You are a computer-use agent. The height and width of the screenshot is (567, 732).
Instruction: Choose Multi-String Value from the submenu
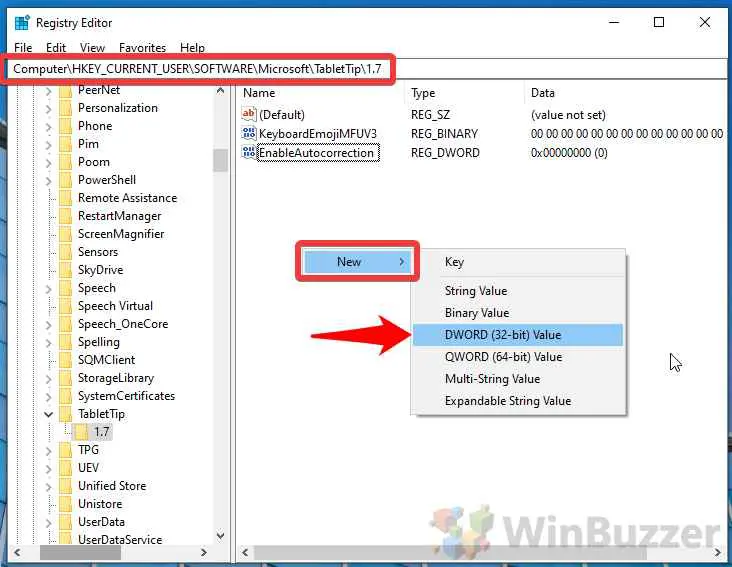coord(518,379)
